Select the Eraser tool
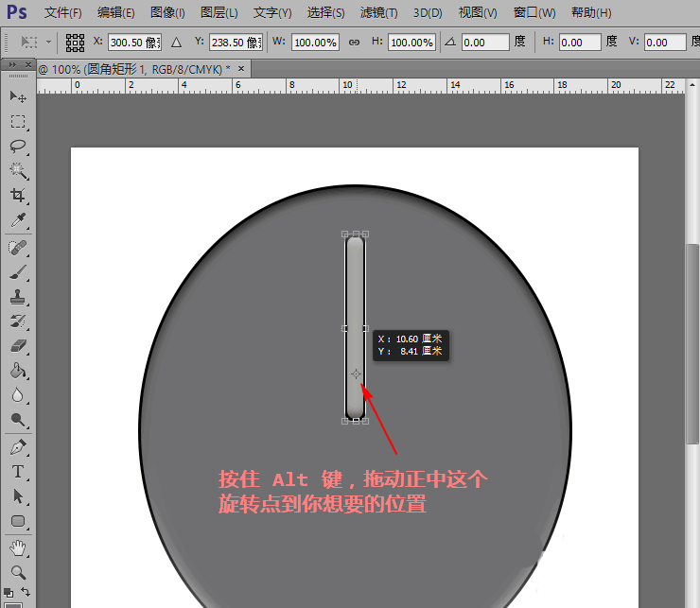700x608 pixels. point(18,346)
